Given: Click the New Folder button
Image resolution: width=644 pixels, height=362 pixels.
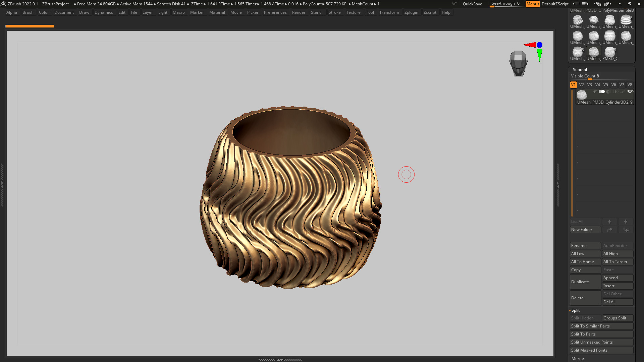Looking at the screenshot, I should (x=585, y=230).
